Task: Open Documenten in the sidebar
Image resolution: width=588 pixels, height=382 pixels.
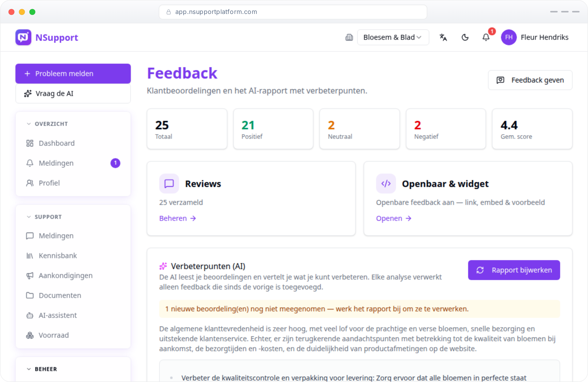Action: (x=73, y=295)
